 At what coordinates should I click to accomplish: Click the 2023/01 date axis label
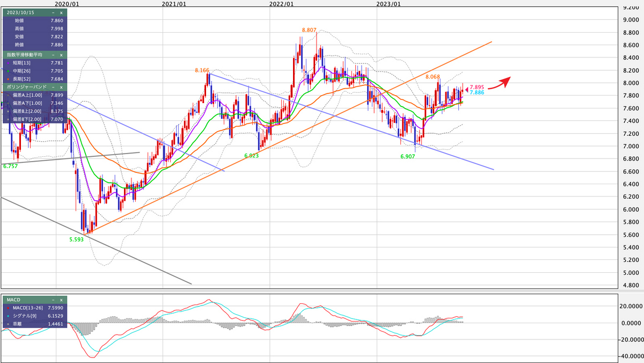(389, 4)
